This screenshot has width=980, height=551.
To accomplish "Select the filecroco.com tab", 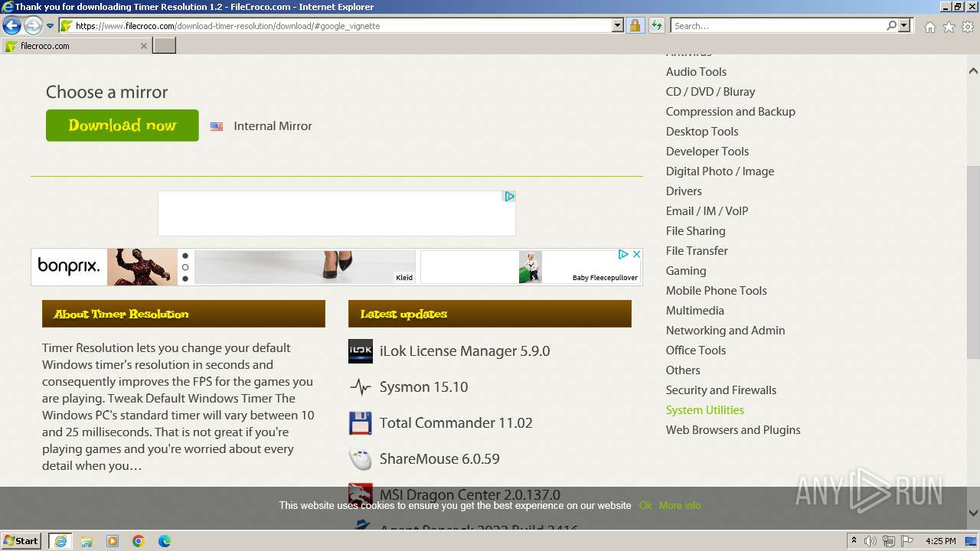I will [75, 46].
